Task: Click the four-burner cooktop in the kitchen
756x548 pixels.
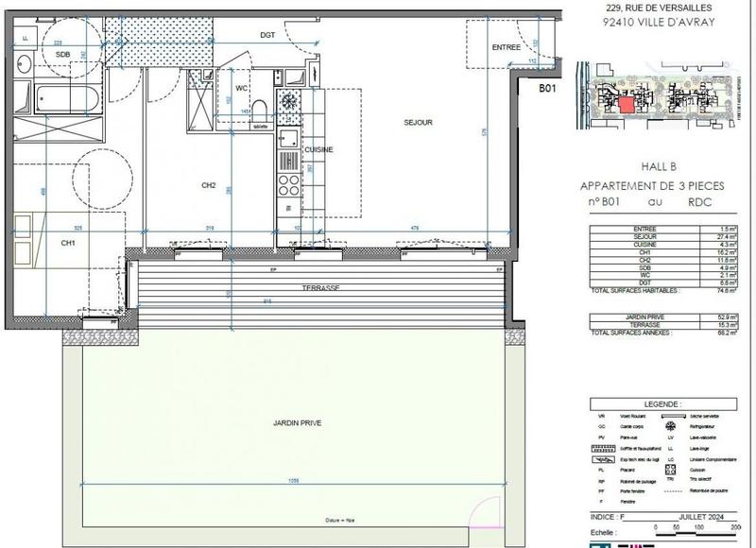Action: pyautogui.click(x=286, y=185)
